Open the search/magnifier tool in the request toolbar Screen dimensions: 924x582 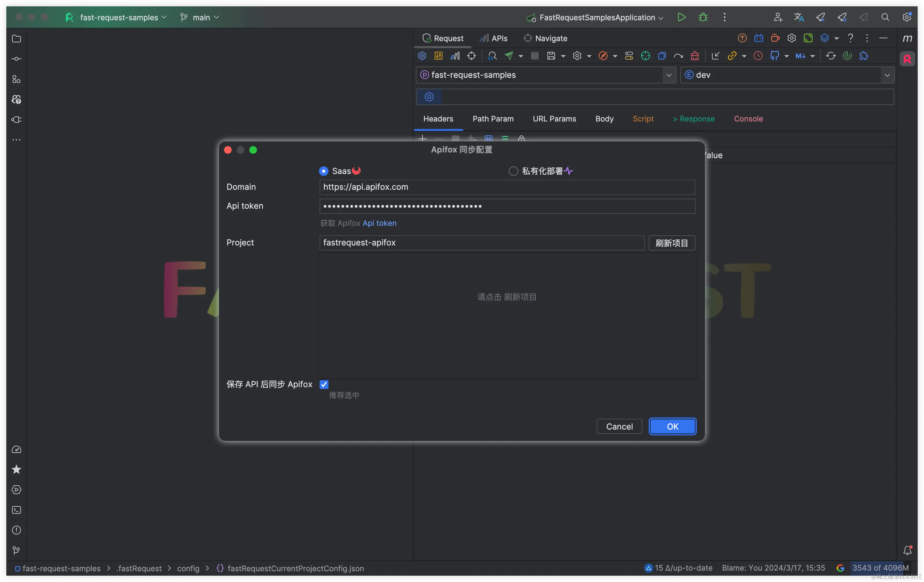492,56
